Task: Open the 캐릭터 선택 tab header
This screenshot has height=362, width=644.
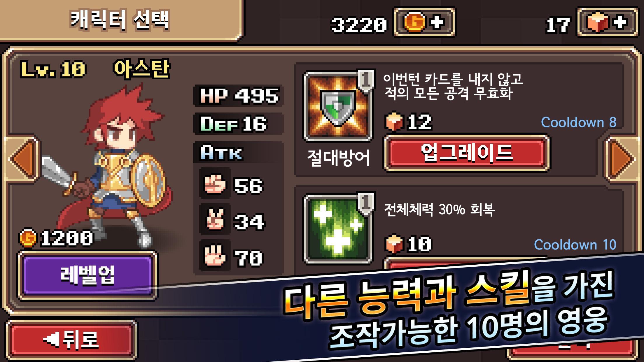Action: tap(120, 20)
